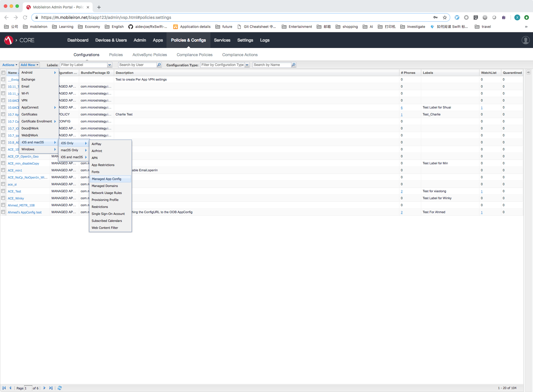The height and width of the screenshot is (392, 533).
Task: Open the GitHub aidevjoe/RxSwift bookmark
Action: [148, 27]
